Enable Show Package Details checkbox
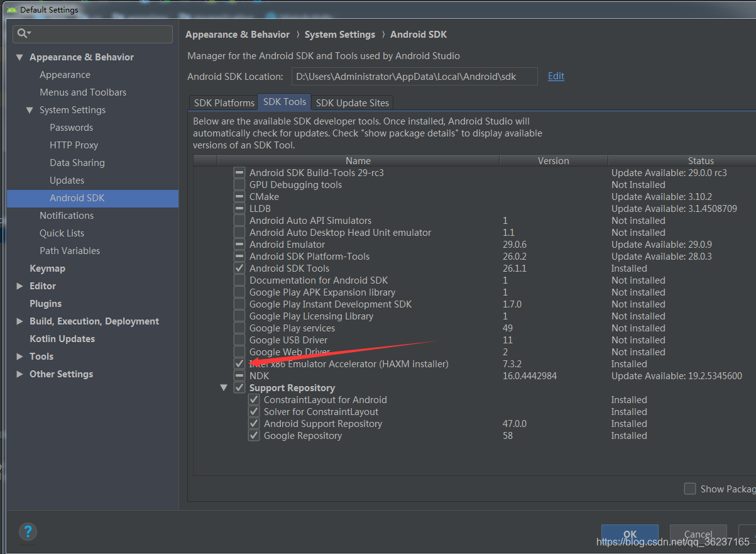Screen dimensions: 756x554 [690, 489]
